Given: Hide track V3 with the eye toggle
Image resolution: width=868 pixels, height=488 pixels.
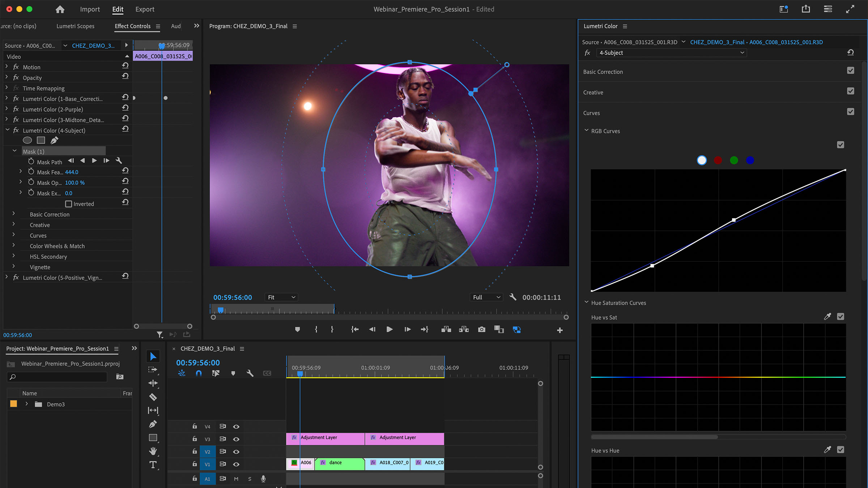Looking at the screenshot, I should 236,439.
